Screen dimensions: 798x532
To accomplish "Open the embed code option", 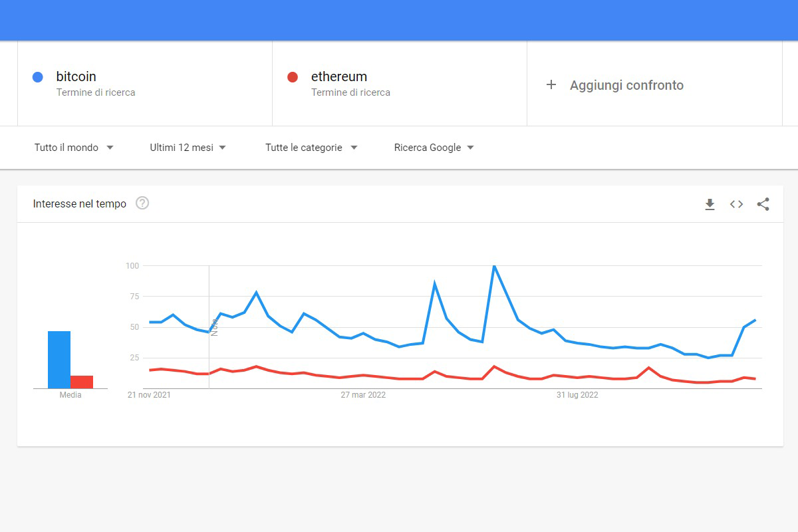I will point(736,204).
